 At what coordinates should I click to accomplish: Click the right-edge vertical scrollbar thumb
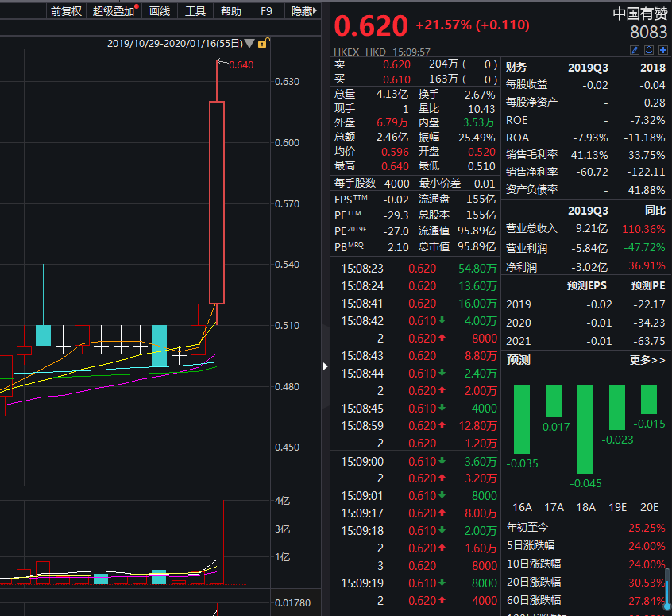(667, 588)
